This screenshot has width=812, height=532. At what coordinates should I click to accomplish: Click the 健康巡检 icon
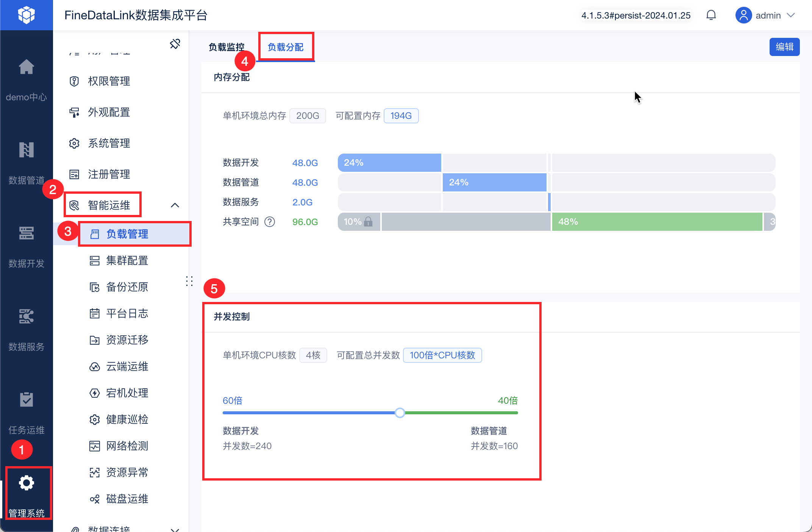pos(94,419)
